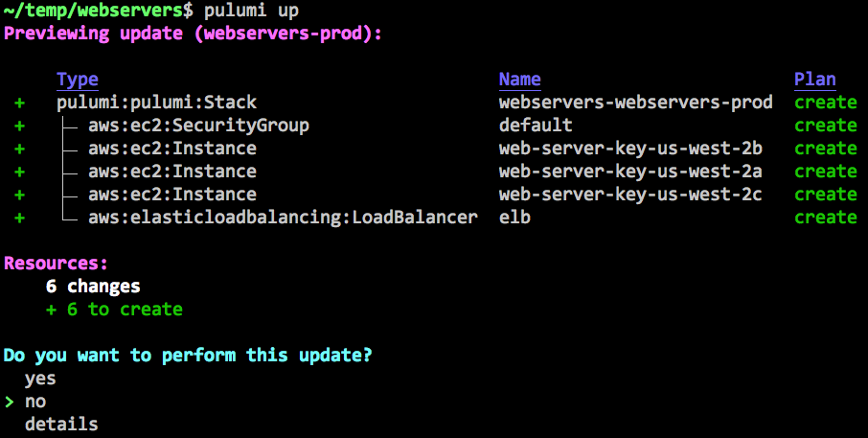Click the aws:elasticloadbalancing:LoadBalancer tree entry

(283, 218)
